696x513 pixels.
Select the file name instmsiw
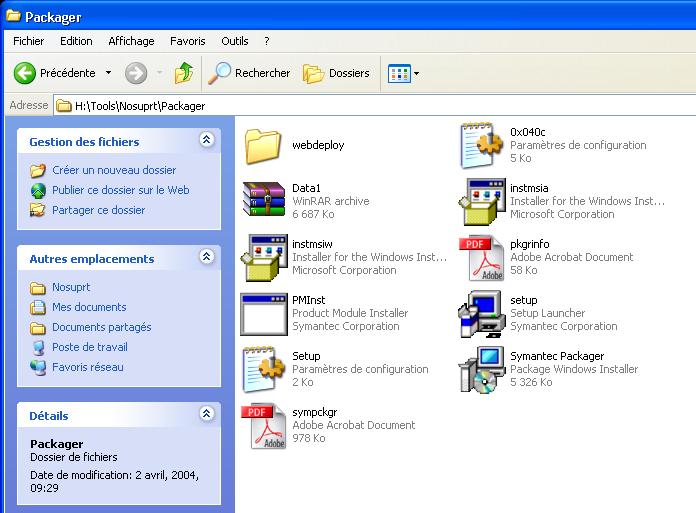(x=312, y=244)
